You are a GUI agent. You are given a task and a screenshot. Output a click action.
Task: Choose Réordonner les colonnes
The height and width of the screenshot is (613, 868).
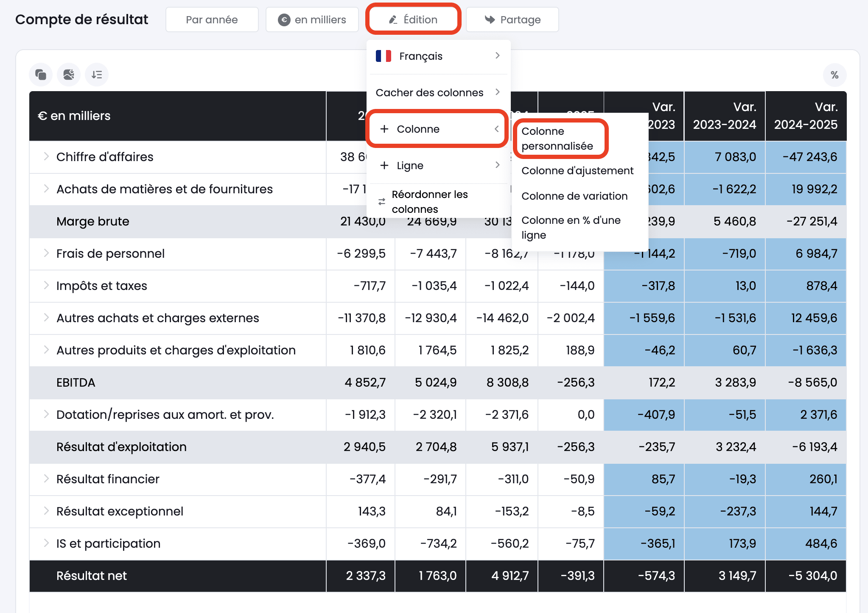(x=438, y=202)
